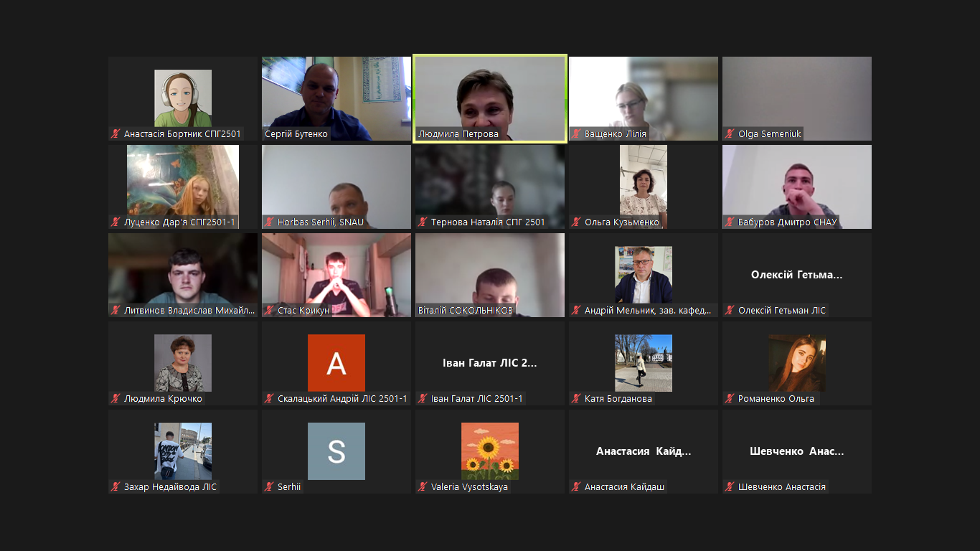
Task: Click muted mic icon beside Ольга Кузьменко
Action: (575, 222)
